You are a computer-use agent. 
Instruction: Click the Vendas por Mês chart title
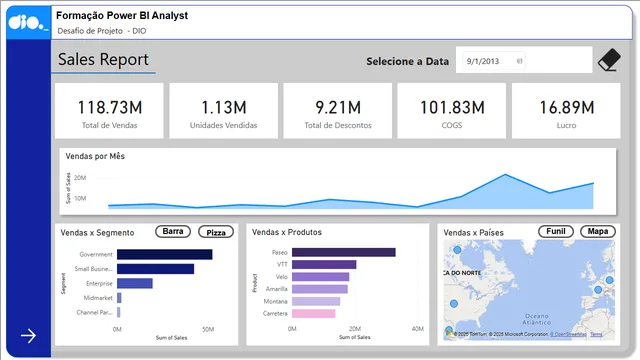click(x=95, y=156)
